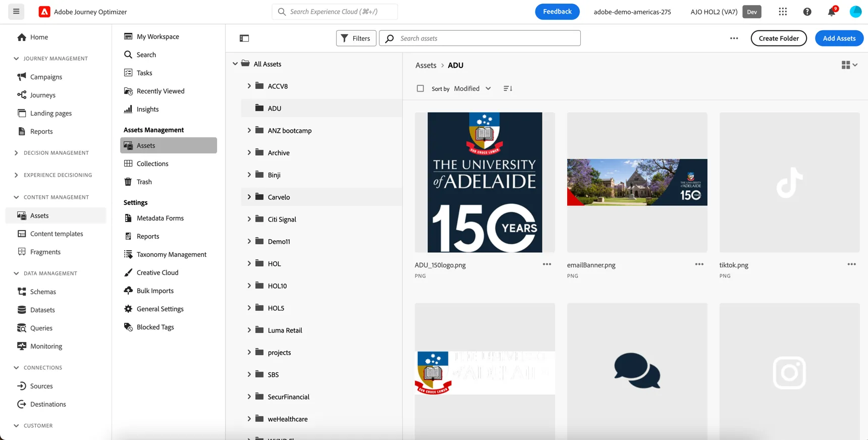Open the Filters button
This screenshot has width=868, height=440.
pyautogui.click(x=356, y=38)
